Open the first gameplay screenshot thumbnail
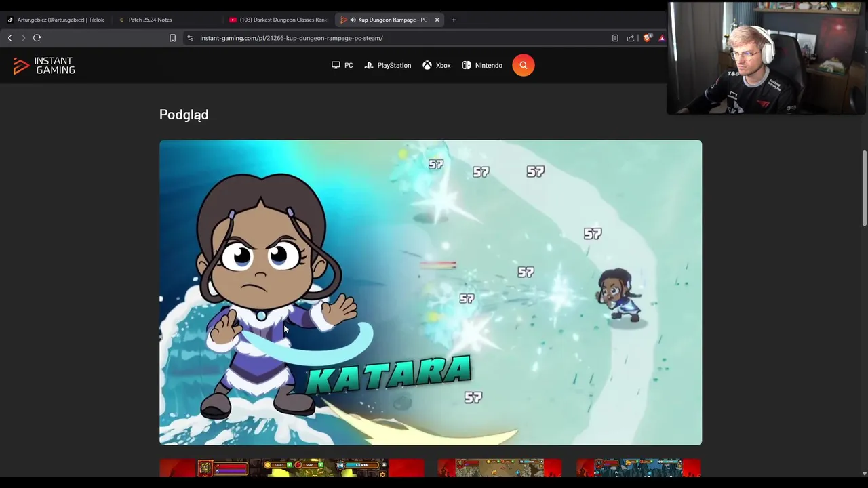 coord(292,468)
